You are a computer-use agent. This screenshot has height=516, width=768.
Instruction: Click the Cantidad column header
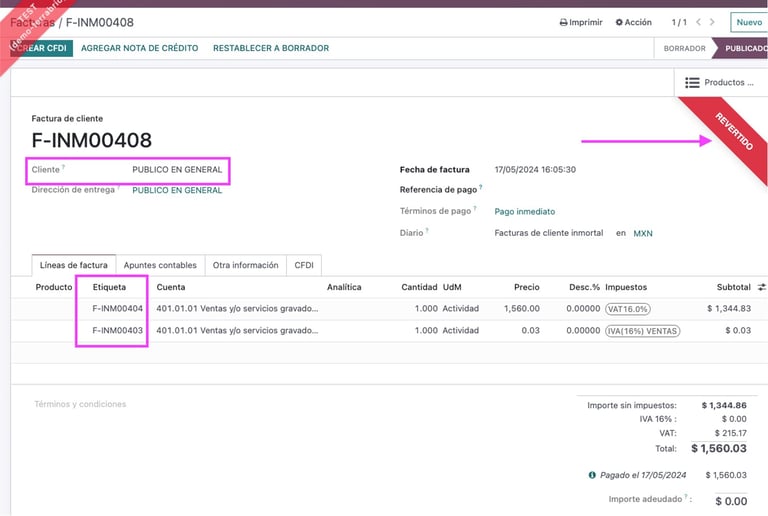(x=419, y=287)
